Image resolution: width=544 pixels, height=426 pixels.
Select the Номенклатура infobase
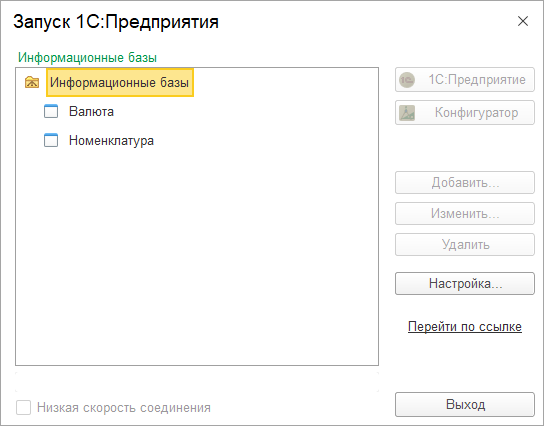point(111,140)
